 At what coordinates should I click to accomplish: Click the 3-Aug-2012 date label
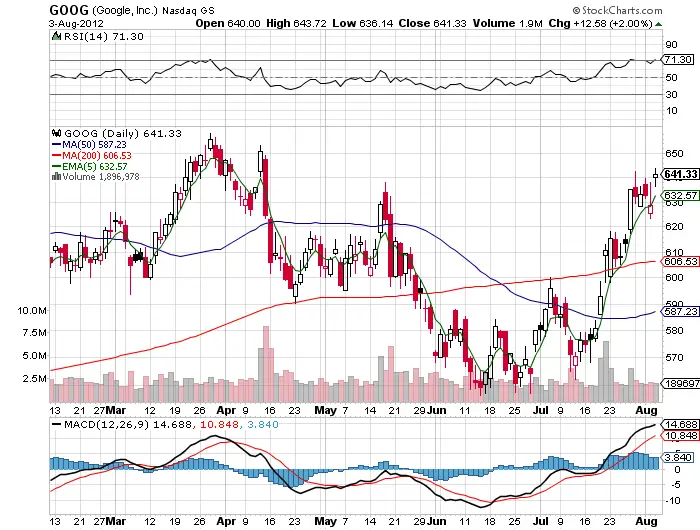tap(76, 23)
